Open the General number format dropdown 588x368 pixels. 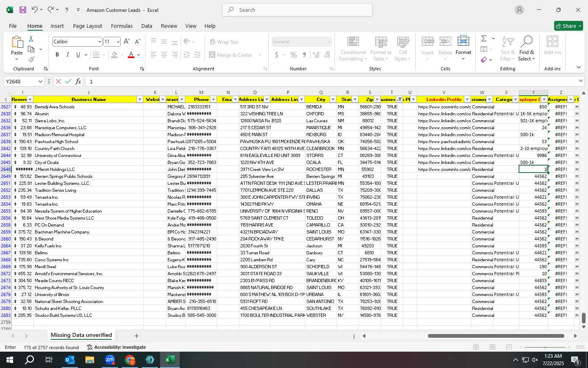click(329, 42)
